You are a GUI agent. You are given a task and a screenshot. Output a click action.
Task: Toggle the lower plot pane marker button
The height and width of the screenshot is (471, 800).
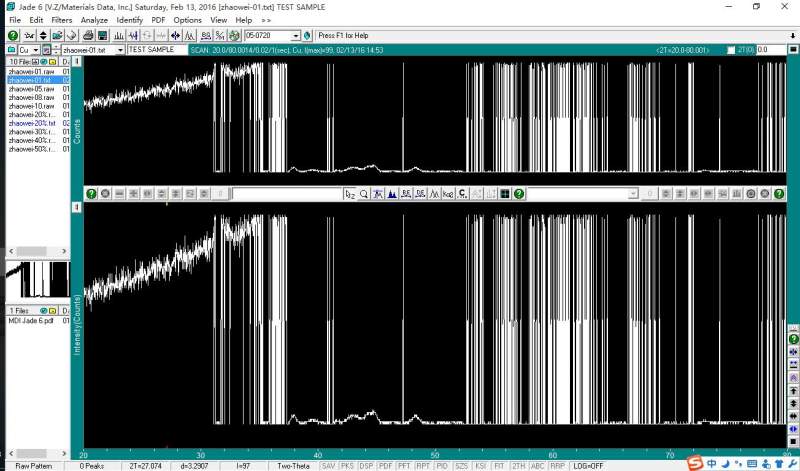(x=77, y=207)
